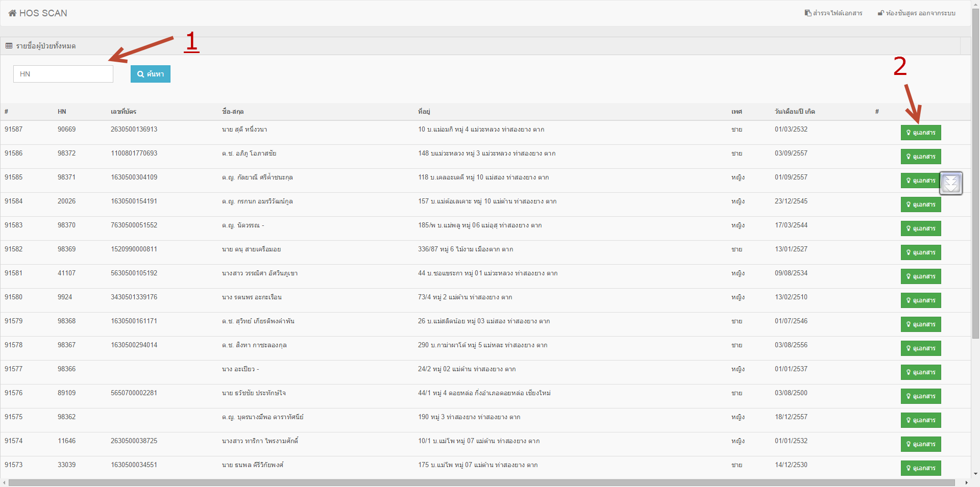
Task: Click the HOS SCAN home icon
Action: tap(12, 13)
